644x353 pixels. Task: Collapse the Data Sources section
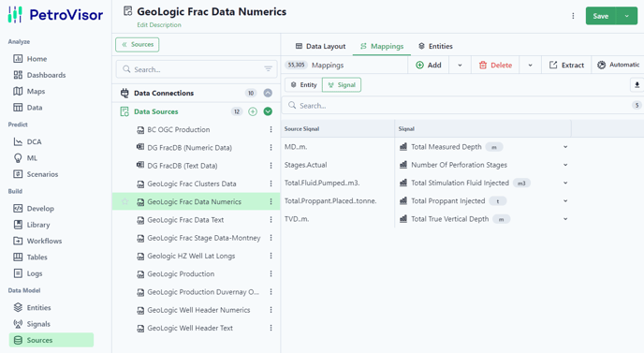click(268, 111)
